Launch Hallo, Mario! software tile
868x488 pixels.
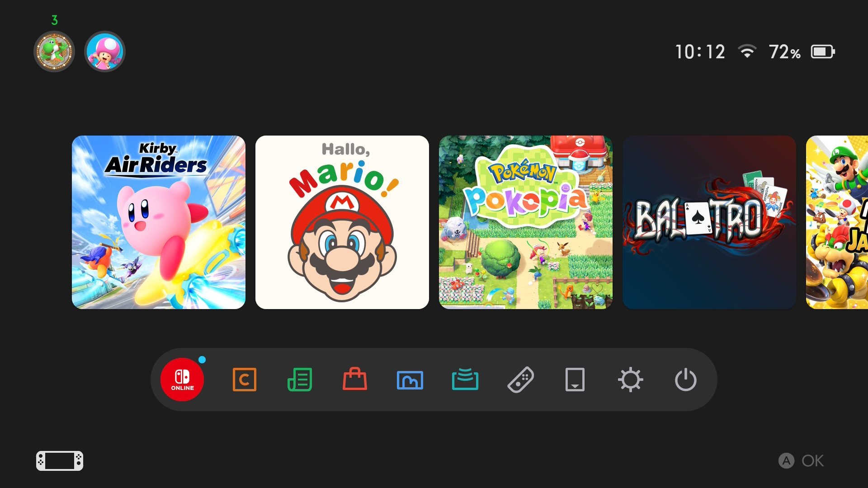pos(342,222)
